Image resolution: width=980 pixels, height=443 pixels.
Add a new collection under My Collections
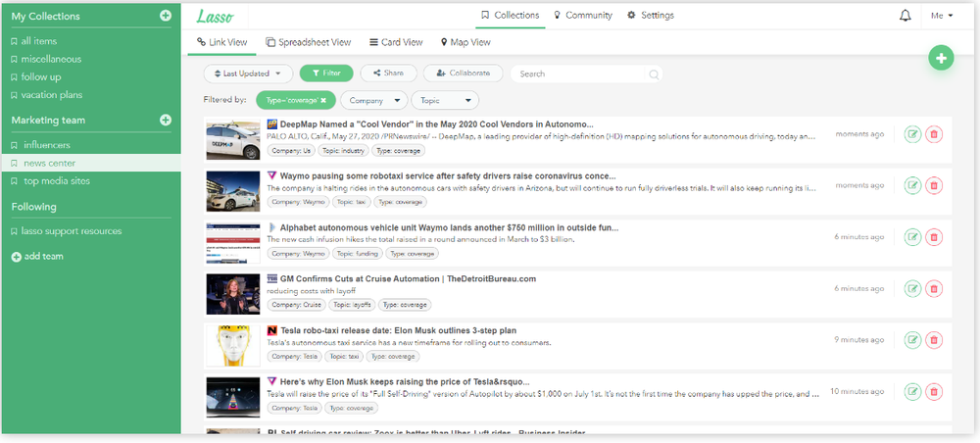166,16
